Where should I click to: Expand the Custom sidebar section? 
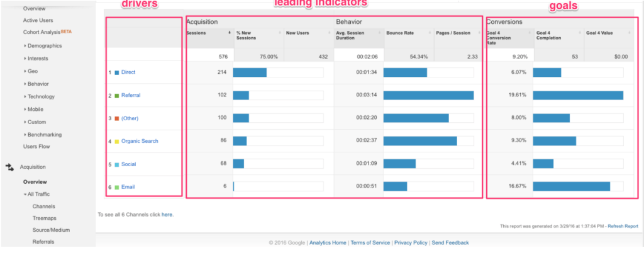pyautogui.click(x=35, y=122)
